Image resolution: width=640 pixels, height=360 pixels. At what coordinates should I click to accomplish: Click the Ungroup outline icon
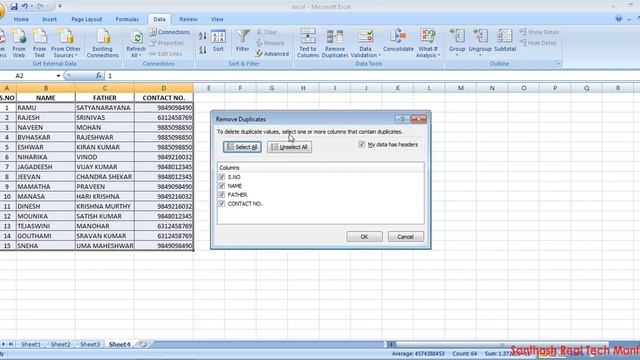(x=480, y=42)
